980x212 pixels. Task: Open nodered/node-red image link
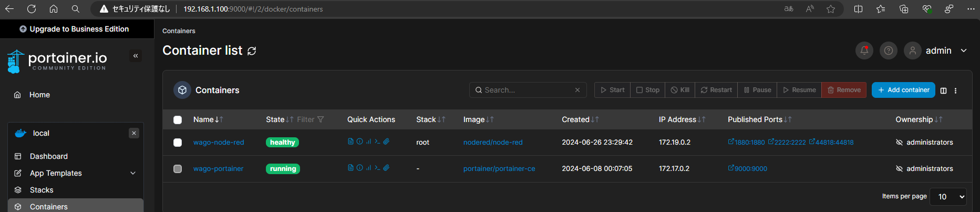click(x=493, y=142)
